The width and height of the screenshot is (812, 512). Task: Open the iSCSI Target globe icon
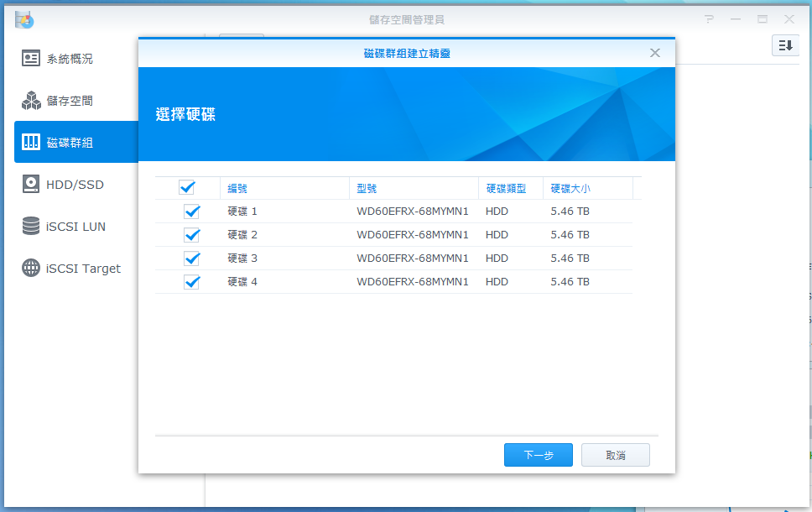[31, 268]
